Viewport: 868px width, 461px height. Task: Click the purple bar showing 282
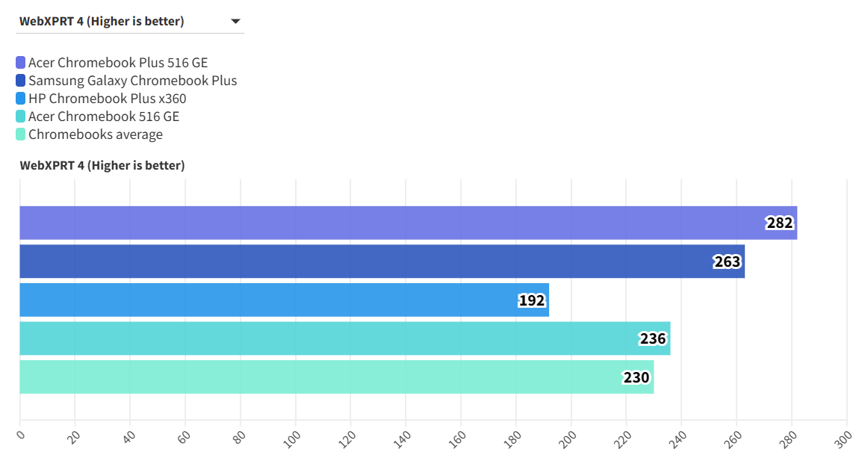[x=373, y=223]
